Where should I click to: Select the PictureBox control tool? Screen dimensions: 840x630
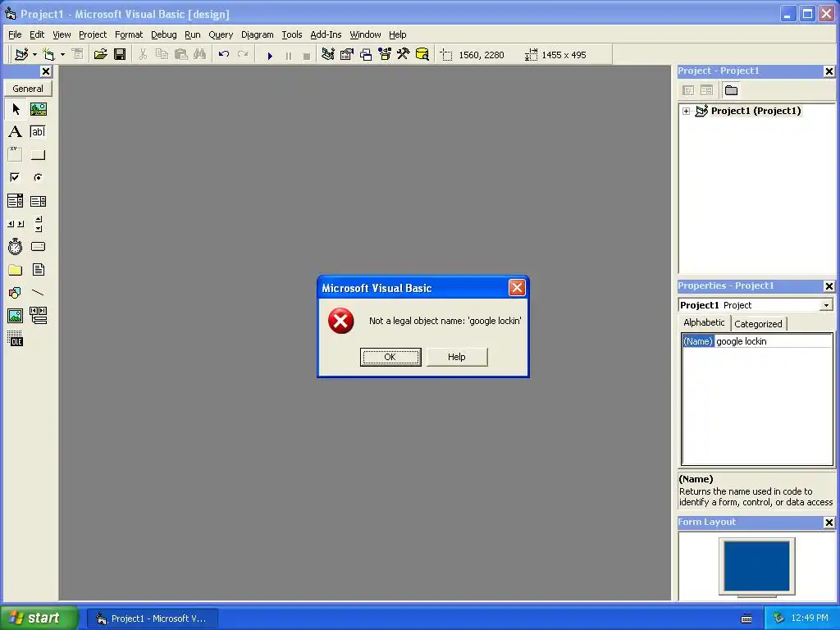point(38,109)
